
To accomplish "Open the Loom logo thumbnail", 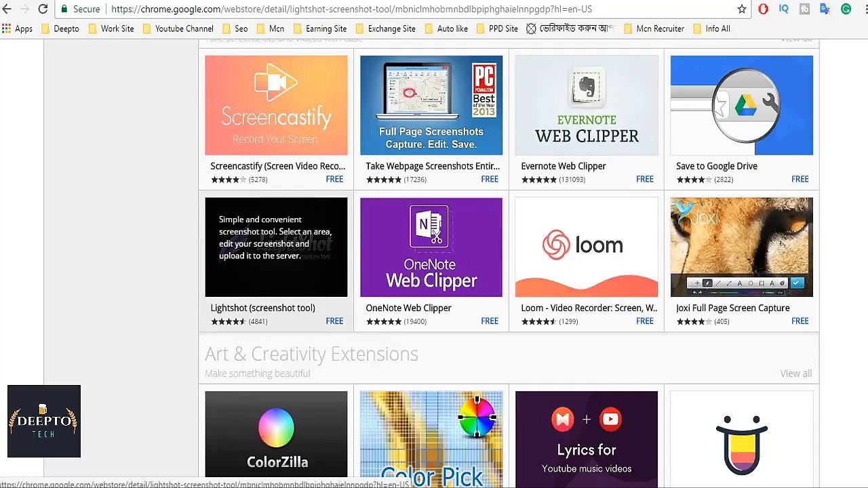I will tap(587, 247).
